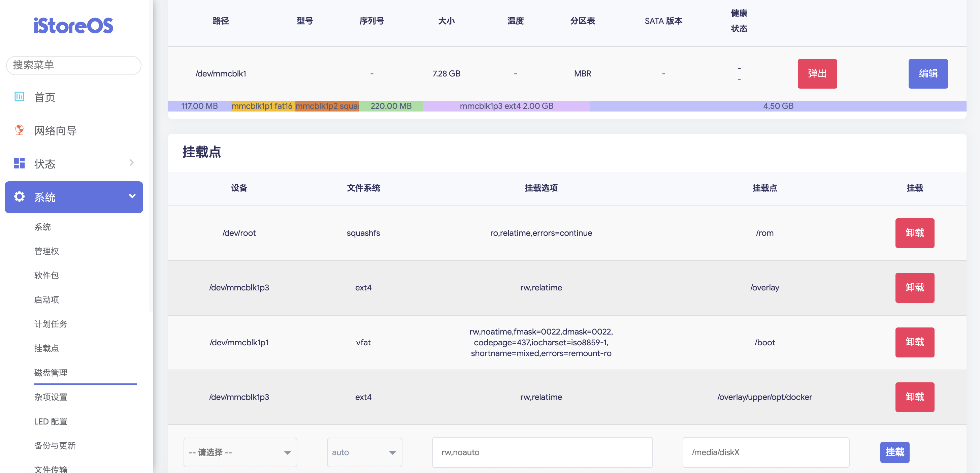Edit the /dev/mmcblk1 disk
Image resolution: width=980 pixels, height=473 pixels.
click(927, 73)
